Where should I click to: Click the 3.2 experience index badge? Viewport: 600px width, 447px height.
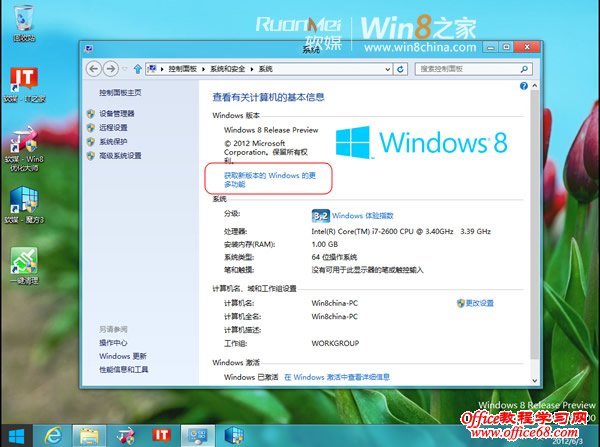[x=321, y=216]
